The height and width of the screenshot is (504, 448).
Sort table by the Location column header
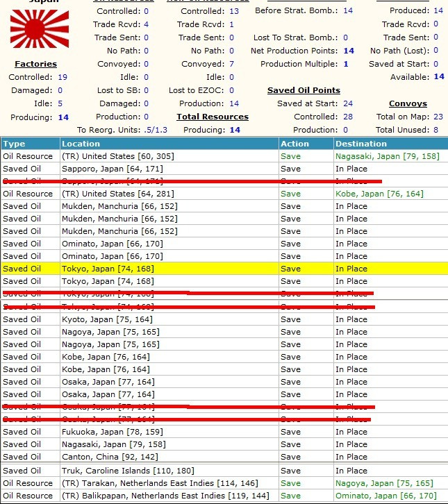(169, 144)
